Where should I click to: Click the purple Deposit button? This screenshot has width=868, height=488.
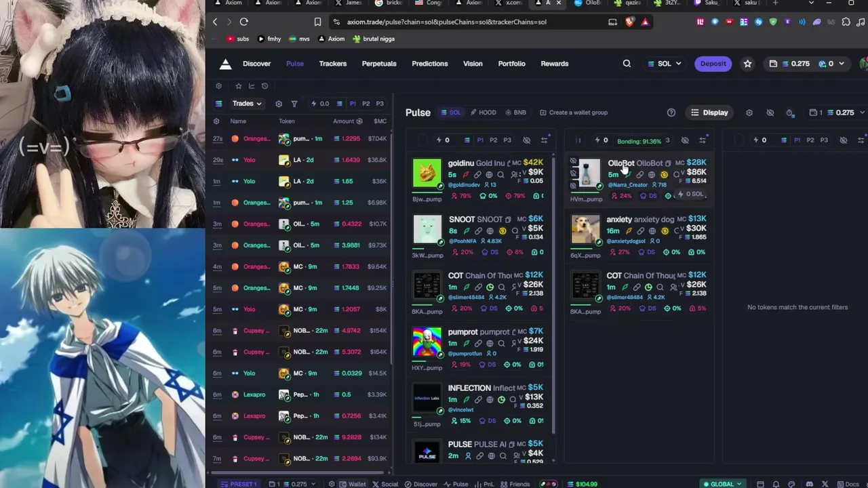[x=713, y=64]
